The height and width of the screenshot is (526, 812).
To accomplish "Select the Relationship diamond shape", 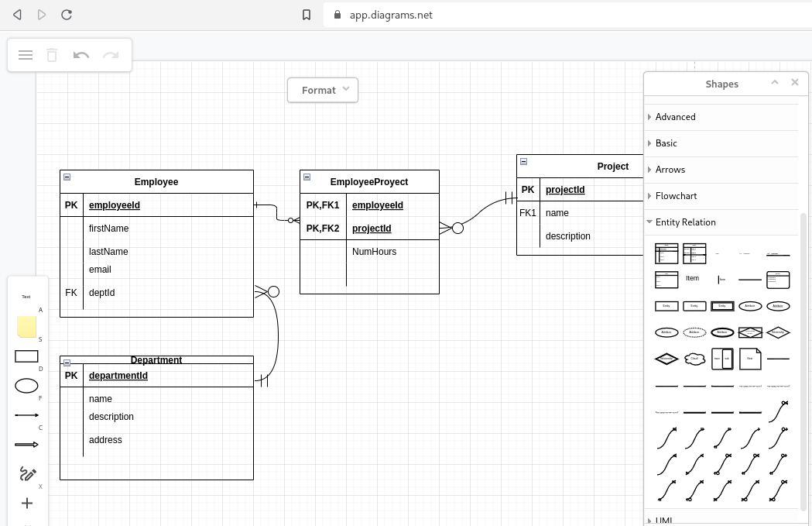I will point(779,332).
